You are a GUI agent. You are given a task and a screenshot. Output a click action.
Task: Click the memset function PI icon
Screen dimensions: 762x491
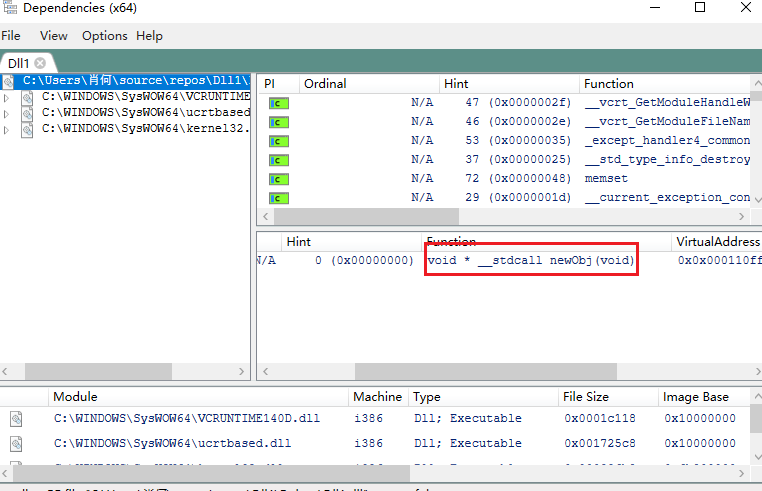[x=277, y=178]
